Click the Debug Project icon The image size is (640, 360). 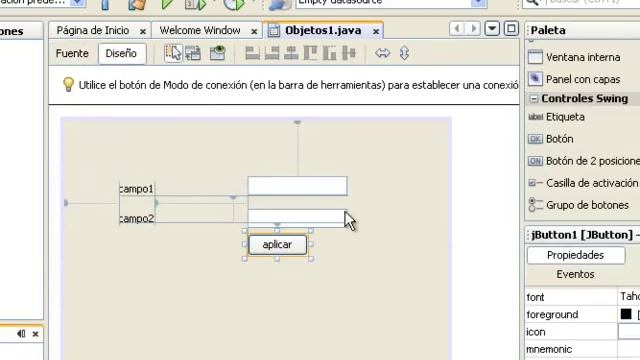click(x=196, y=4)
